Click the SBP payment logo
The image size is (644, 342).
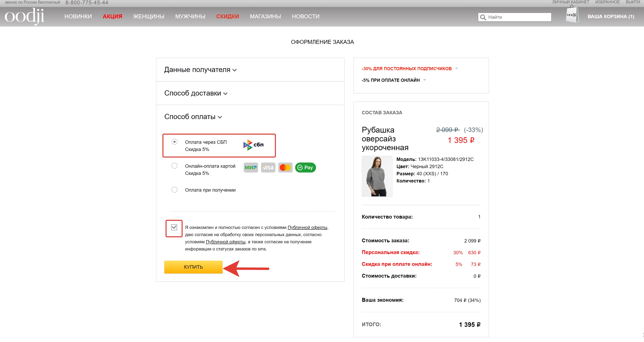click(x=253, y=145)
